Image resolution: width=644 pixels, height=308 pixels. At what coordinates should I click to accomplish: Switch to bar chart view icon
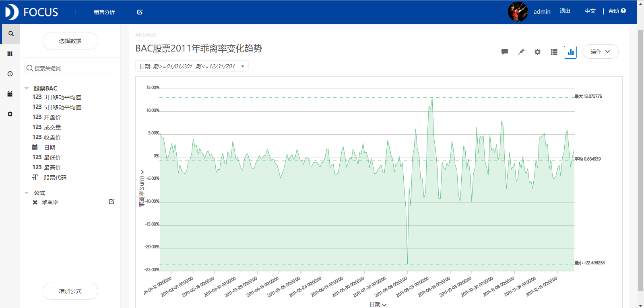point(570,52)
